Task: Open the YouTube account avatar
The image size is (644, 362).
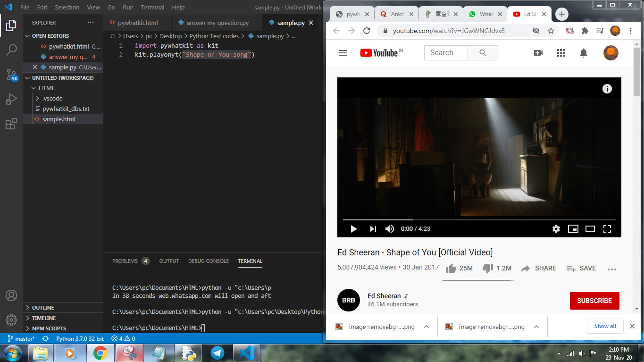Action: pos(611,53)
